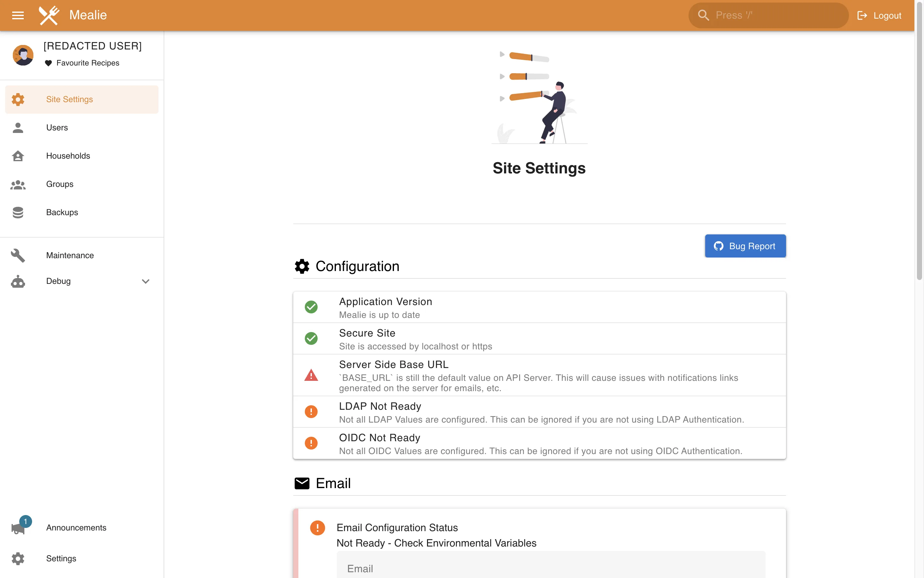
Task: Click the 'Secure Site' row title
Action: [367, 333]
